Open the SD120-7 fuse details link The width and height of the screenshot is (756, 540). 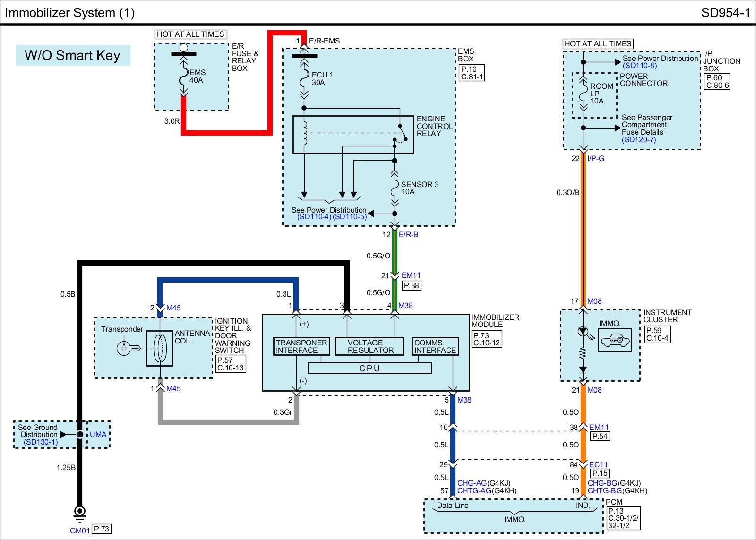639,139
